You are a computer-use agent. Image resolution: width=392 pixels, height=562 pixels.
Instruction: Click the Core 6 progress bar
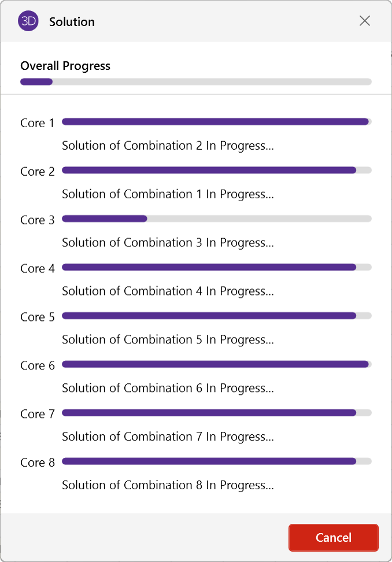pos(216,364)
